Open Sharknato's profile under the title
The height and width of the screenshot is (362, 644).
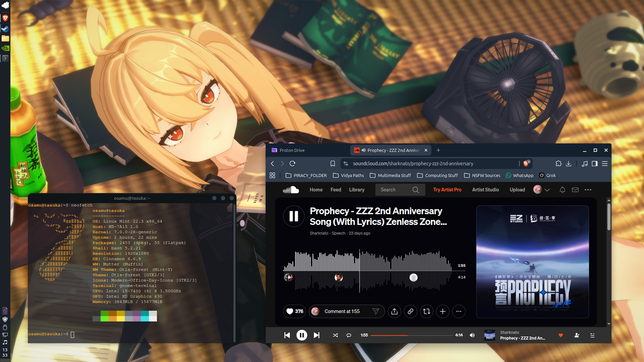(x=319, y=233)
